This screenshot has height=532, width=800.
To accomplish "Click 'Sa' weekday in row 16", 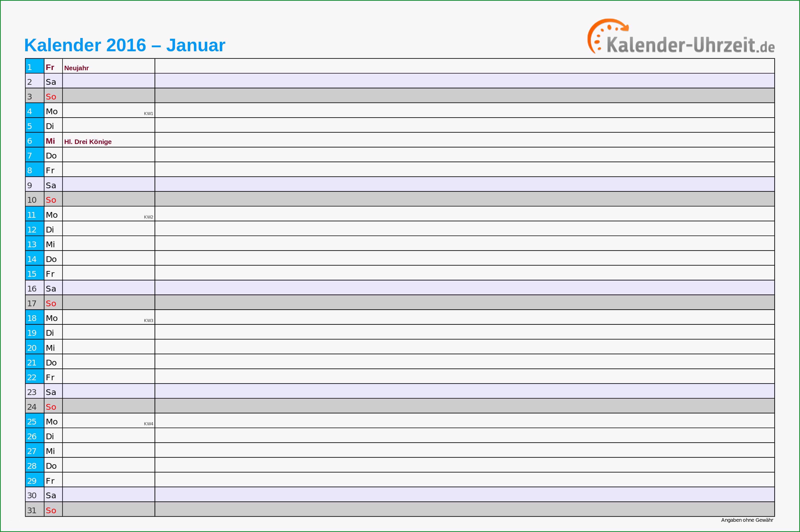I will pos(51,289).
